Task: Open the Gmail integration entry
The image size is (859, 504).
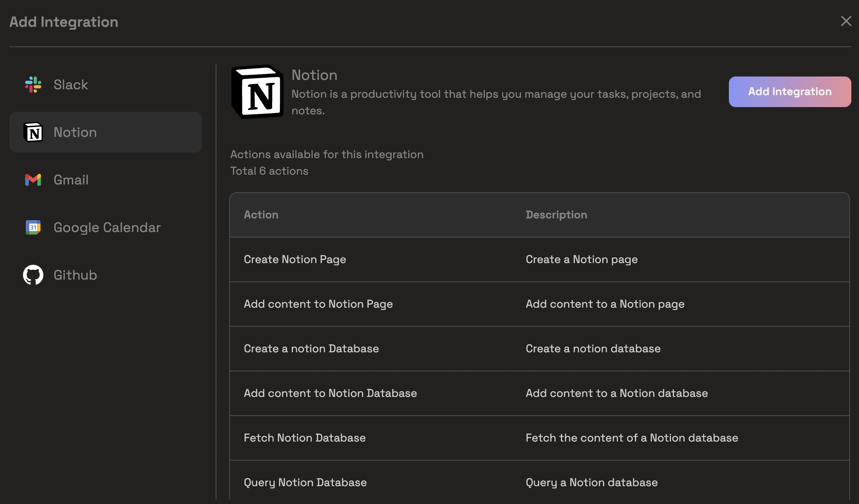Action: (x=105, y=180)
